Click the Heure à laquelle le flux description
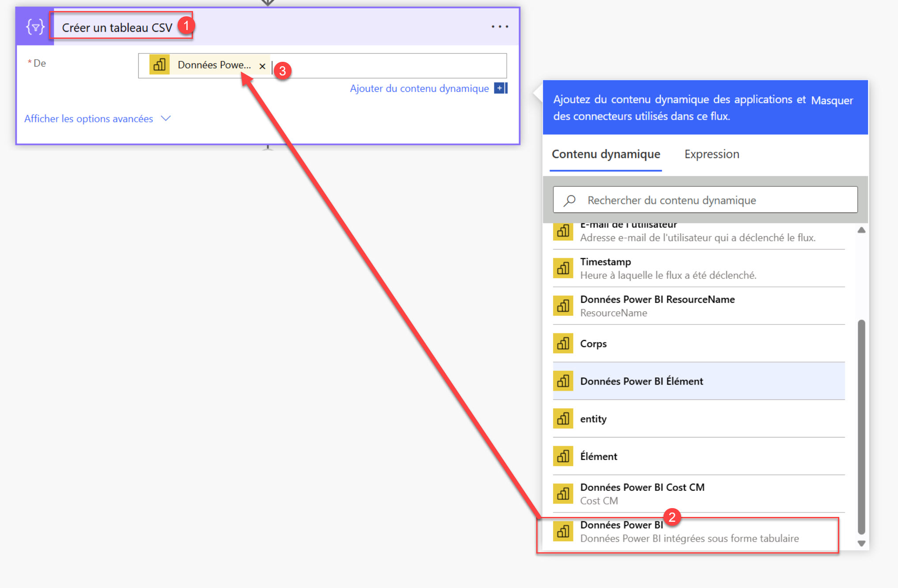Viewport: 898px width, 588px height. coord(668,275)
